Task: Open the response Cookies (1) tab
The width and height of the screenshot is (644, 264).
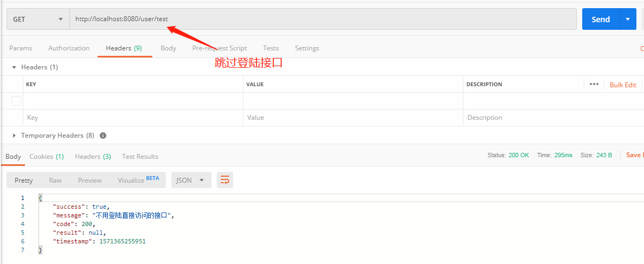Action: pos(47,157)
